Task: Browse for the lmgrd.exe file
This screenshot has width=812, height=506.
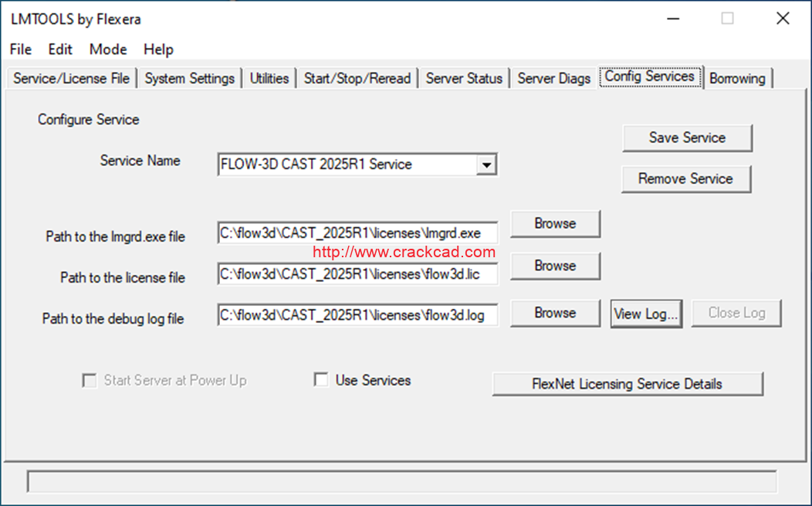Action: click(555, 224)
